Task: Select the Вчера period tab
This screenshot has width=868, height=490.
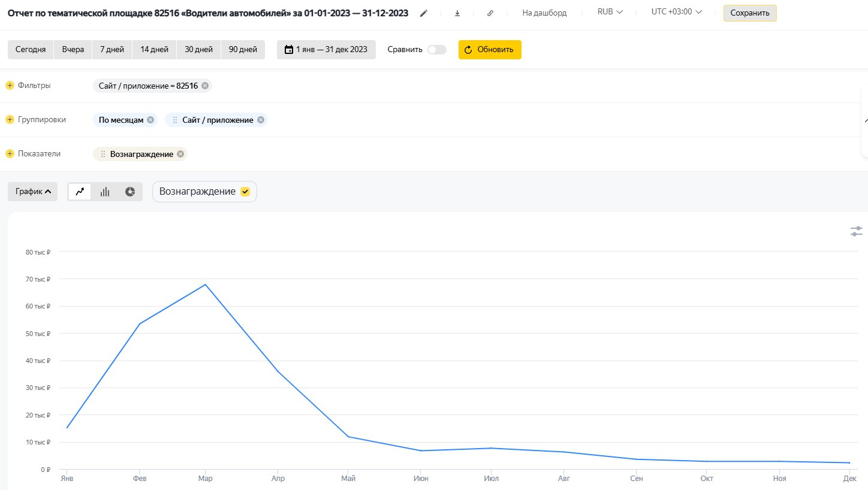Action: pos(73,50)
